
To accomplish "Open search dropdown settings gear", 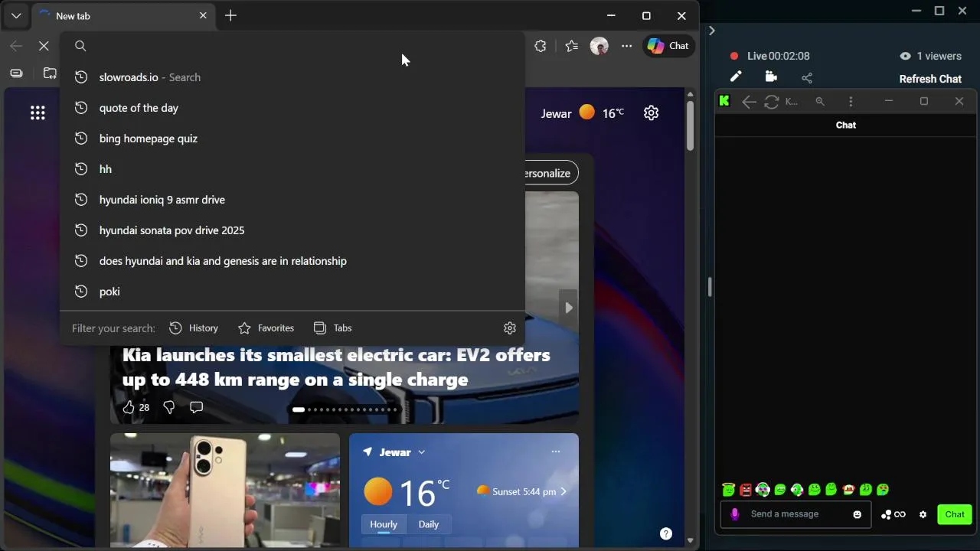I will click(x=510, y=328).
